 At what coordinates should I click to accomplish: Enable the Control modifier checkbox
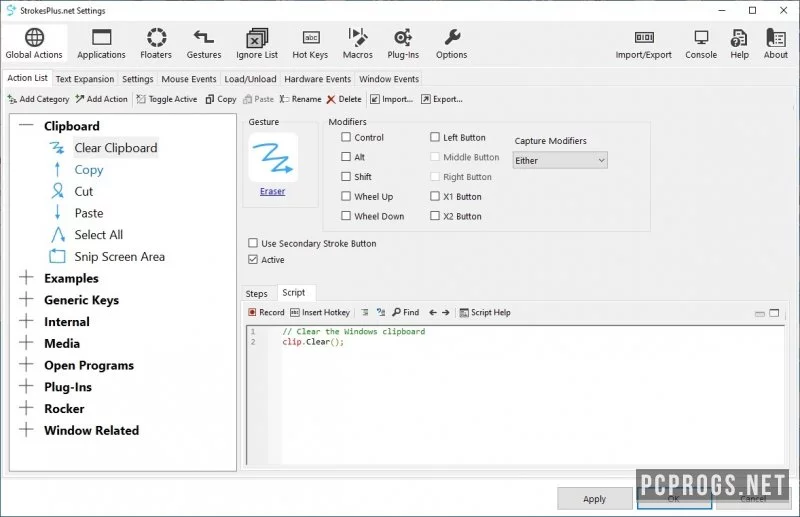(x=346, y=137)
